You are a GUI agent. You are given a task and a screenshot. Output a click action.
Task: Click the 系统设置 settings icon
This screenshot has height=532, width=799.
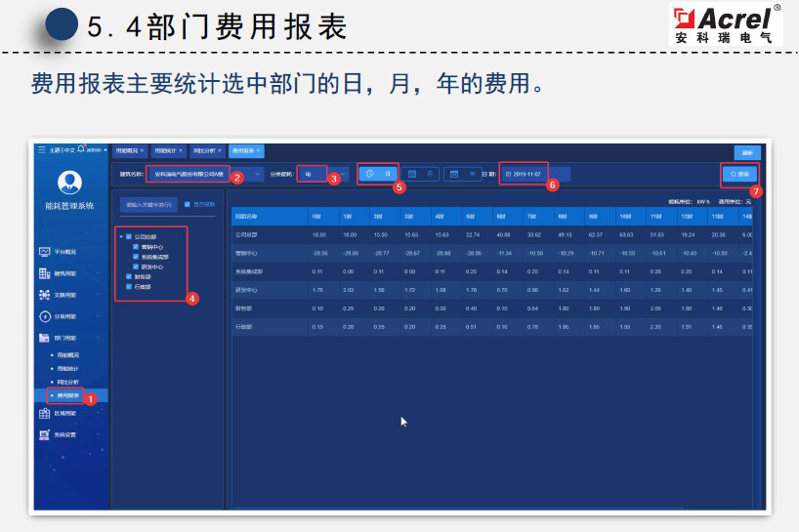[44, 434]
